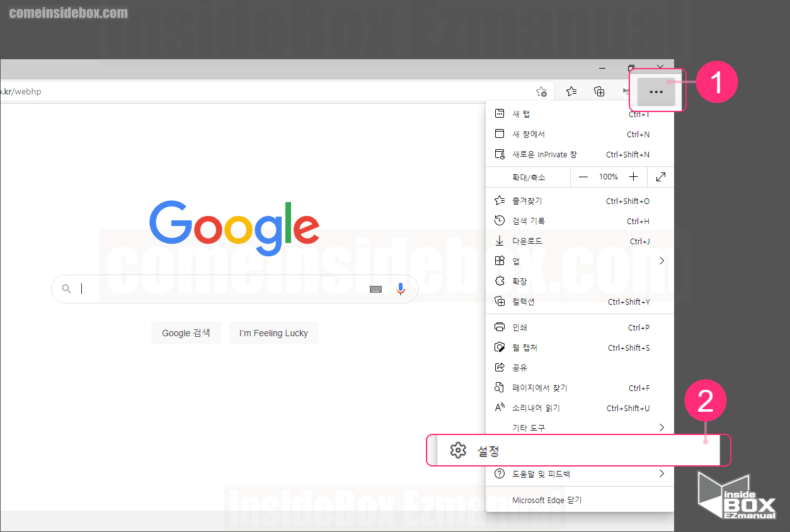The height and width of the screenshot is (532, 790).
Task: Open 새로운 InPrivate 창
Action: point(580,154)
